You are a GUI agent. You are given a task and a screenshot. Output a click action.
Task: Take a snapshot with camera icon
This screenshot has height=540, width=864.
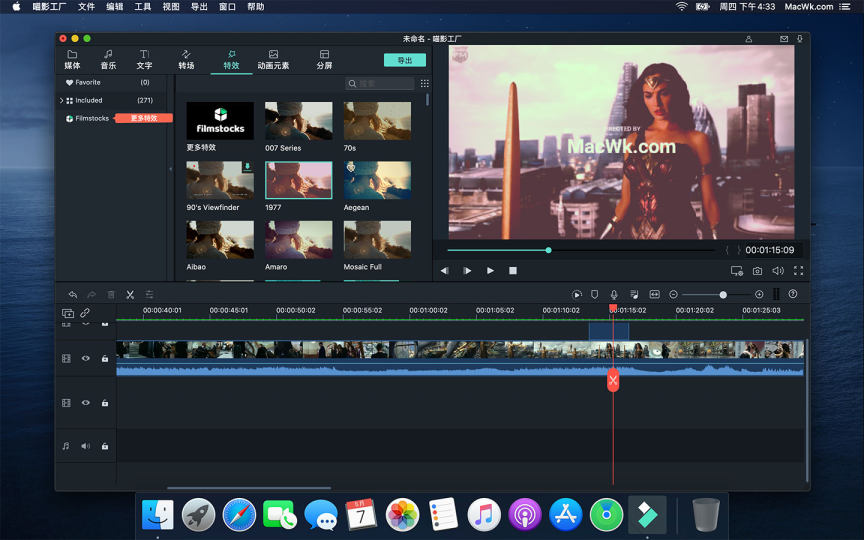tap(758, 271)
